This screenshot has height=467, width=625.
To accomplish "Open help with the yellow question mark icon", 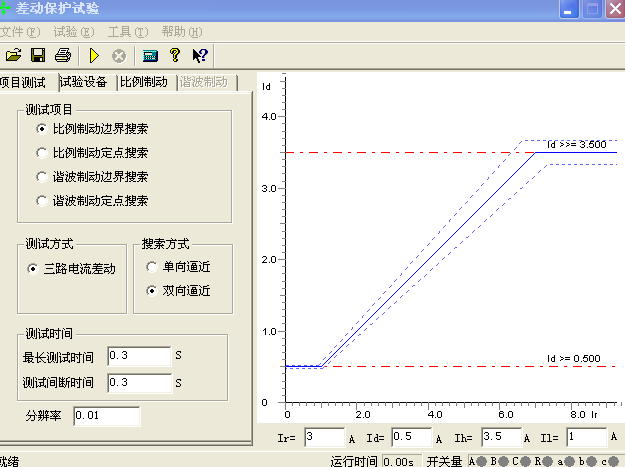I will (x=175, y=55).
